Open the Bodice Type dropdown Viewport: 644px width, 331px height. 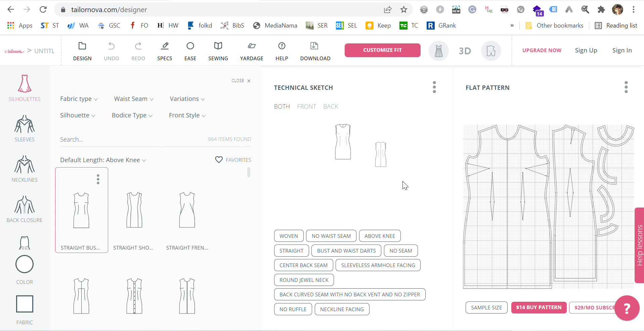[132, 115]
